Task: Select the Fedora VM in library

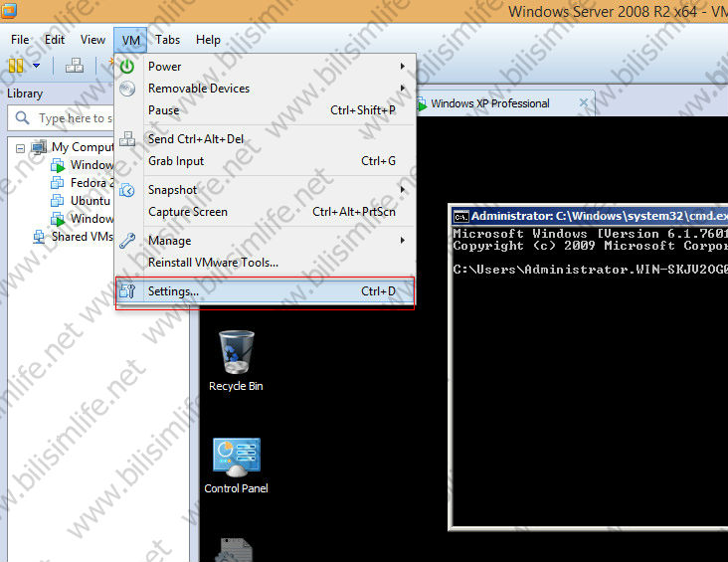Action: (90, 183)
